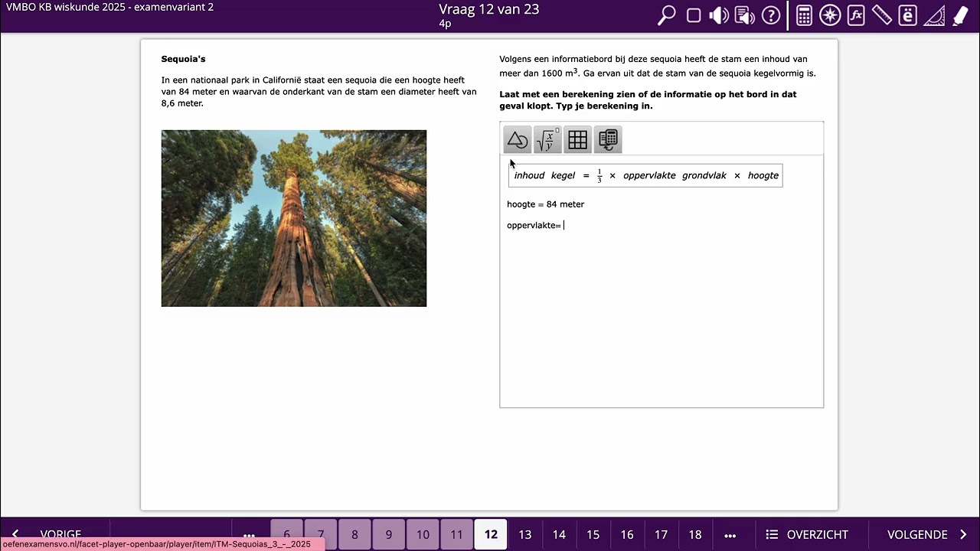The image size is (980, 551).
Task: Click the sequoia tree photo
Action: pos(294,218)
